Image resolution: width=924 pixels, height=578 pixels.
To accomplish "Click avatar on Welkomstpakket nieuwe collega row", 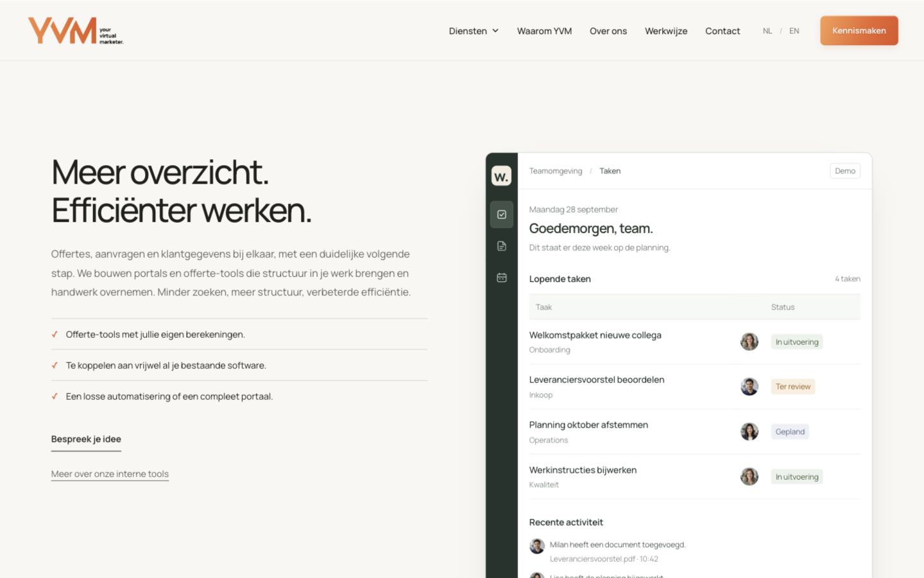I will point(749,342).
